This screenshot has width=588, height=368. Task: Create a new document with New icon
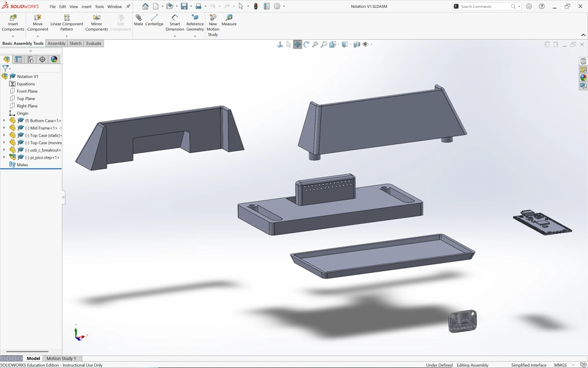[x=156, y=6]
